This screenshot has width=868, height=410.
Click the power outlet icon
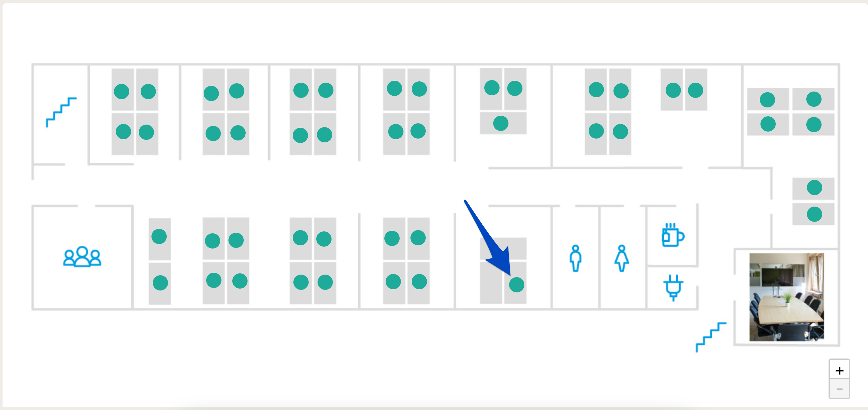click(671, 286)
